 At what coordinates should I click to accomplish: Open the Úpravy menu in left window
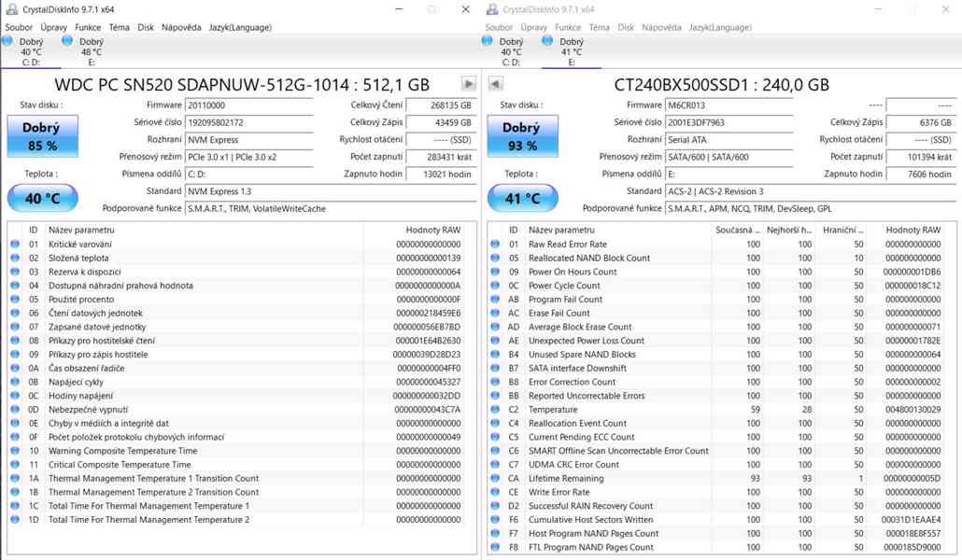(54, 27)
